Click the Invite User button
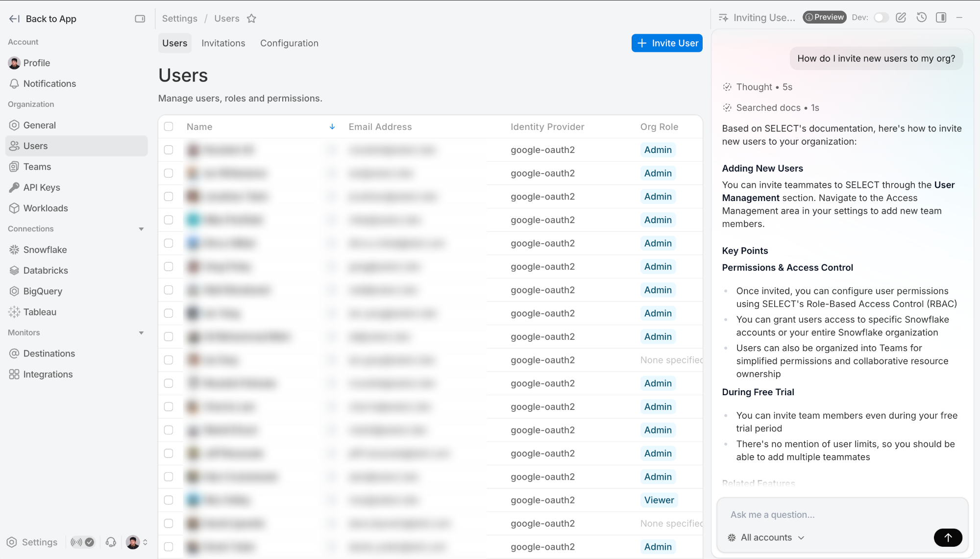This screenshot has height=559, width=980. (x=666, y=43)
